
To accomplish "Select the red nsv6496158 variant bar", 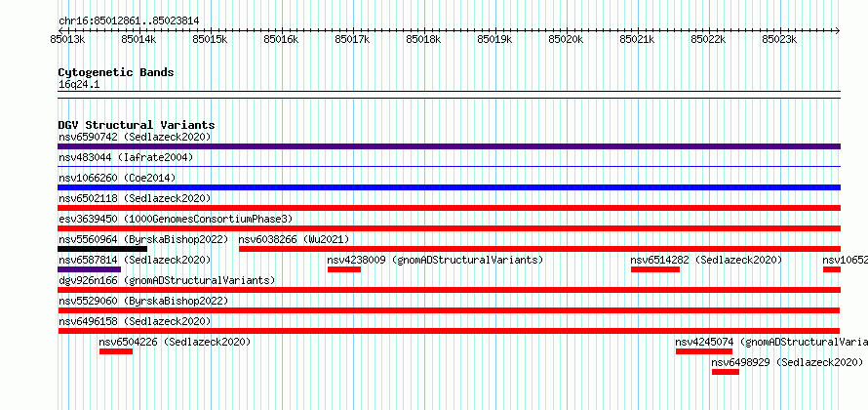I will click(x=449, y=331).
